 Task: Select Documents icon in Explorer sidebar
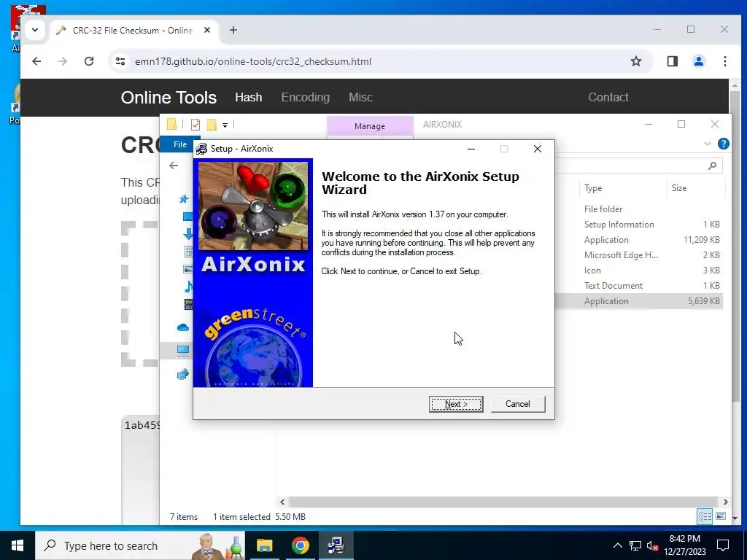click(189, 252)
